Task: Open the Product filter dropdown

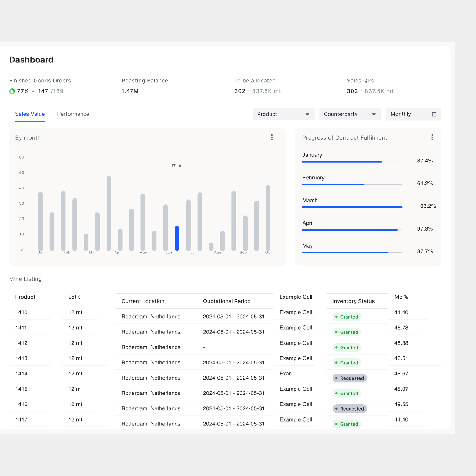Action: tap(283, 114)
